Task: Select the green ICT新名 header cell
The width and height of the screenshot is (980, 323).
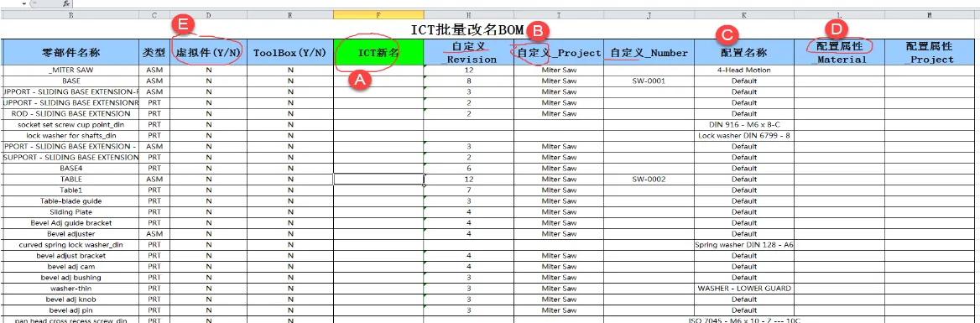Action: point(378,53)
